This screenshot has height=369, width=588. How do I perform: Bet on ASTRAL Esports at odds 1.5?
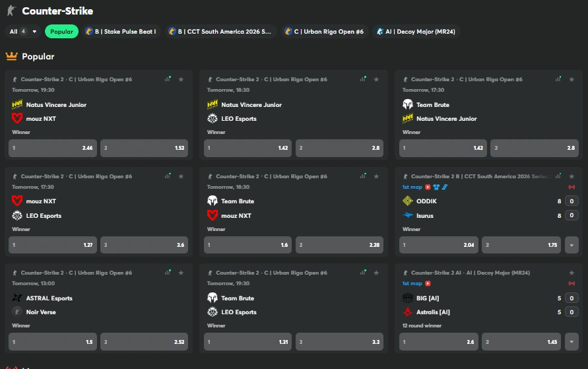[x=53, y=342]
